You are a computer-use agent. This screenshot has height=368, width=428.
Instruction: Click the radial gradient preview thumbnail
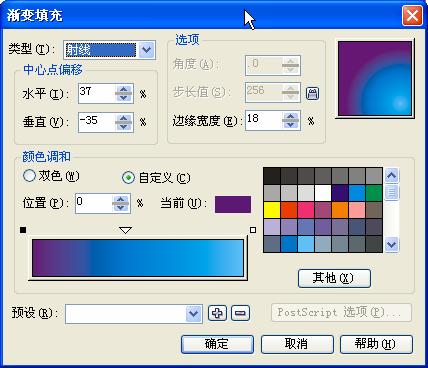tap(375, 79)
